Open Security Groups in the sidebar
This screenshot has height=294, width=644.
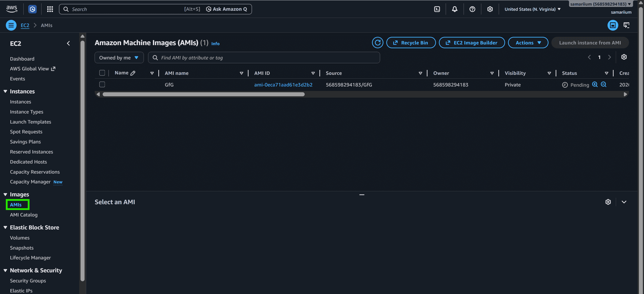pyautogui.click(x=28, y=281)
